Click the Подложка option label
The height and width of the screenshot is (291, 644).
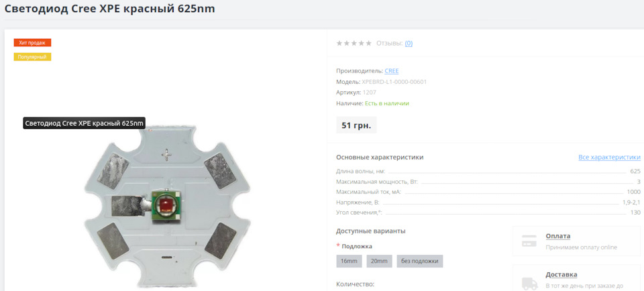(357, 246)
